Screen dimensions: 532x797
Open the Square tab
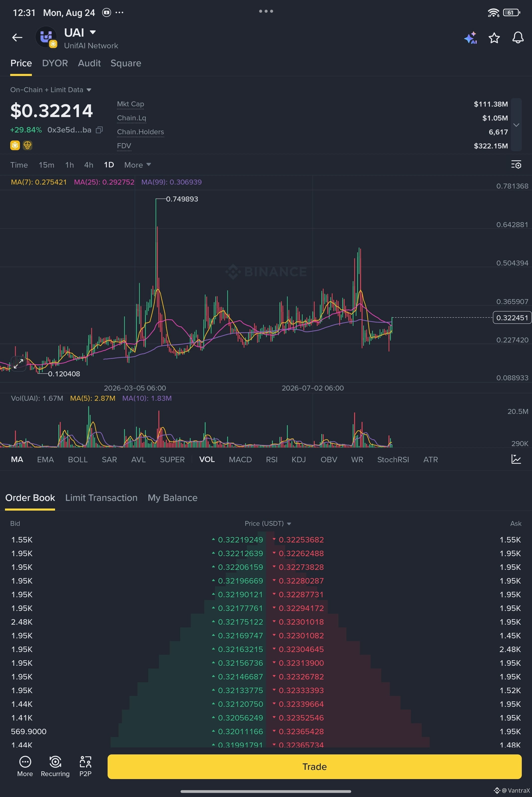point(126,63)
